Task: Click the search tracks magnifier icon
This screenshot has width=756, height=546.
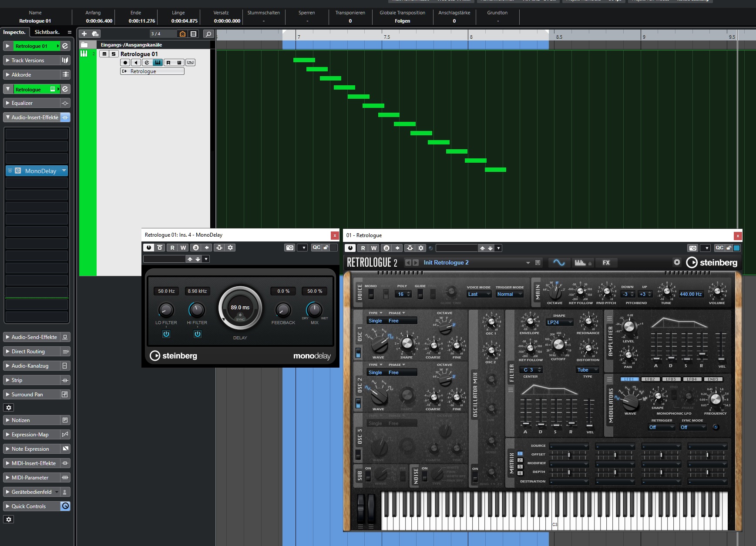Action: tap(208, 34)
